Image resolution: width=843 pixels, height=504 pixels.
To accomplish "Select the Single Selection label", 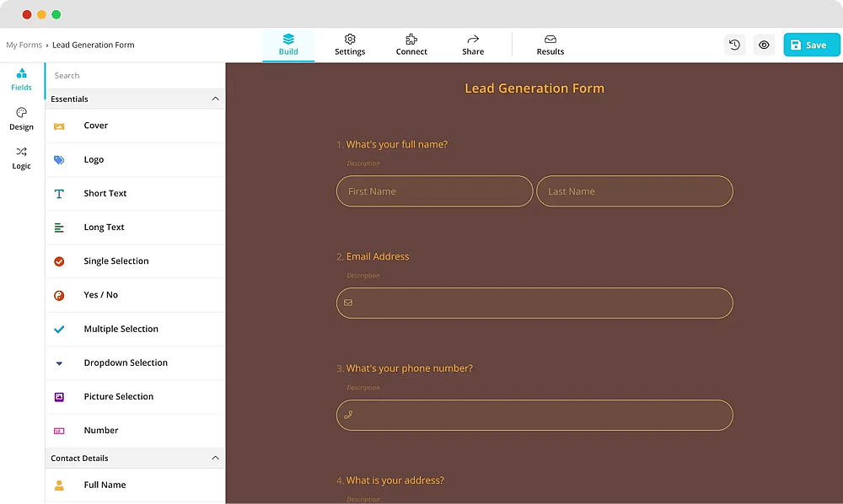I will (x=116, y=261).
